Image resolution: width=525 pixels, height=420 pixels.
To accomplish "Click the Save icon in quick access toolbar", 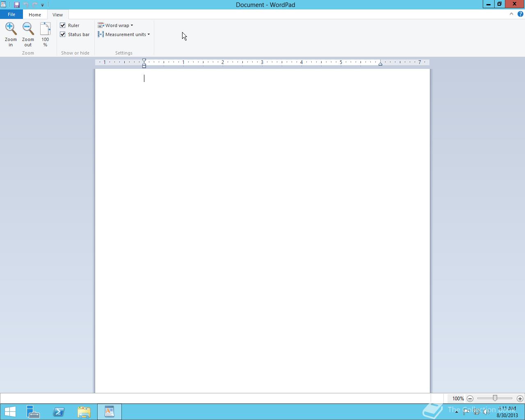I will (17, 5).
